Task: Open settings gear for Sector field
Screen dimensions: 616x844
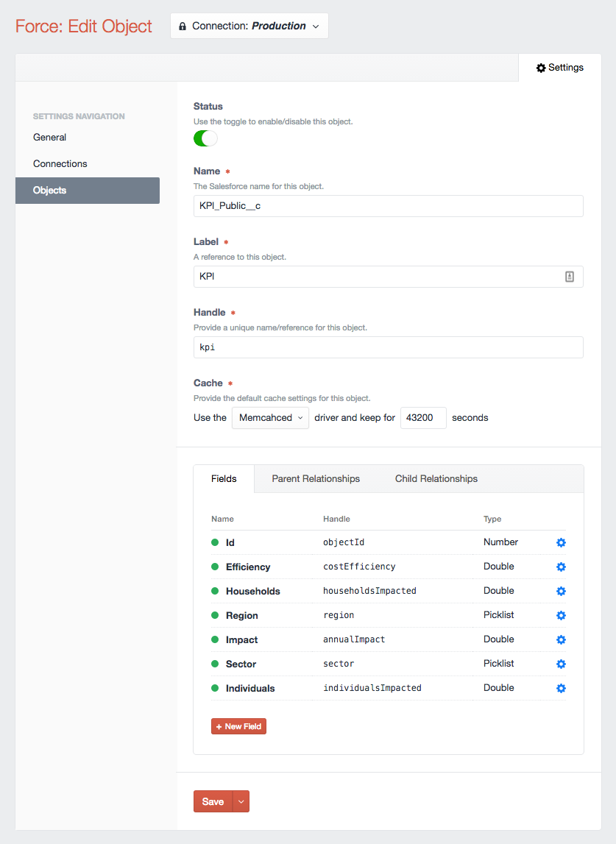Action: pos(561,664)
